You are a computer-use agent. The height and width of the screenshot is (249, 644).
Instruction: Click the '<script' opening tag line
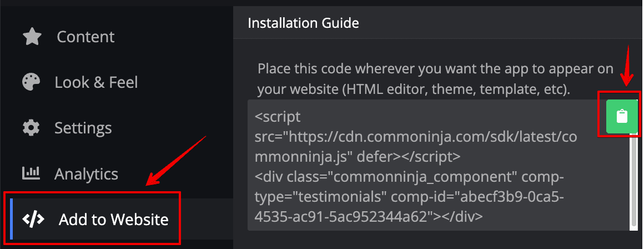pos(278,117)
